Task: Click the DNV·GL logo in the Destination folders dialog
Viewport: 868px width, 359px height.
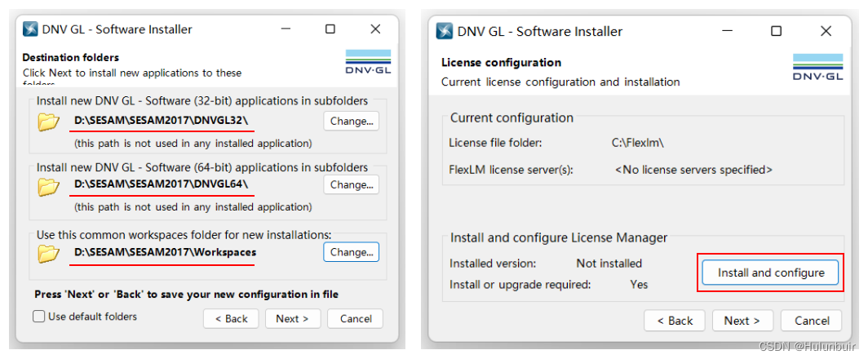Action: pos(368,62)
